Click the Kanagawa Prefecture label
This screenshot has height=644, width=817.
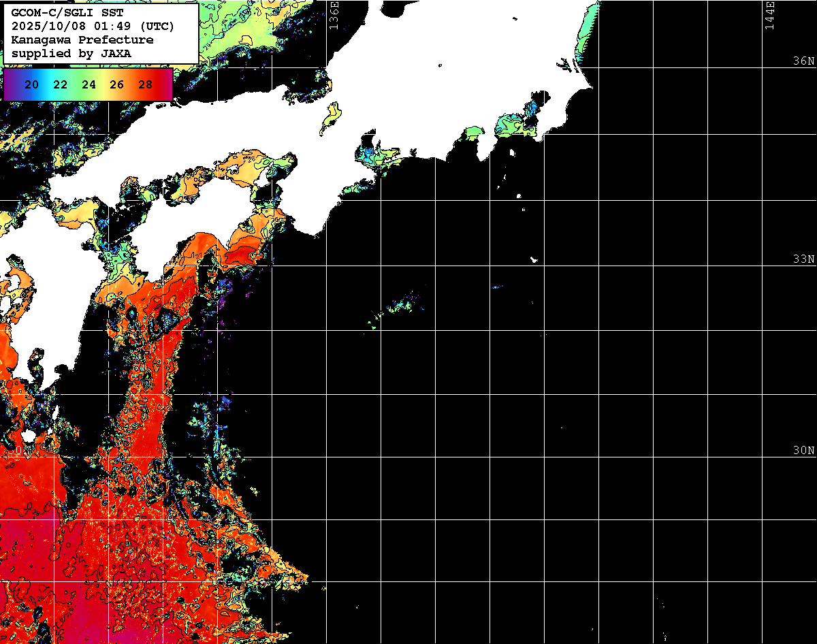click(x=82, y=39)
